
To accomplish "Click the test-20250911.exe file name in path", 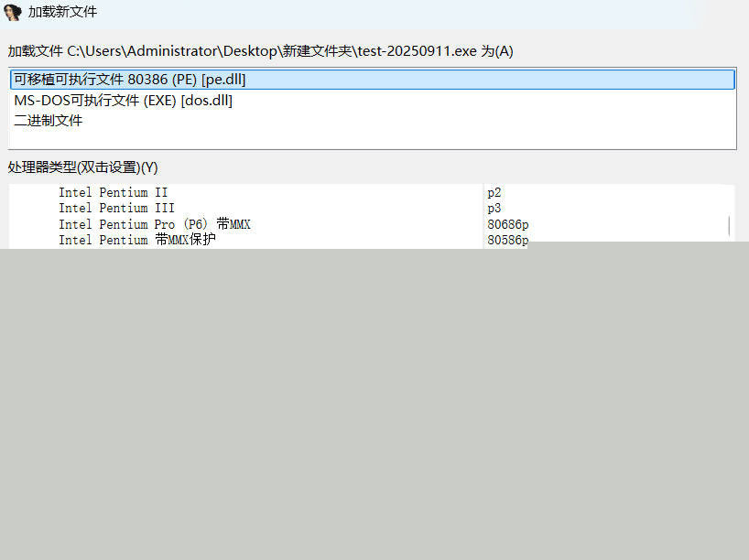I will click(x=417, y=51).
